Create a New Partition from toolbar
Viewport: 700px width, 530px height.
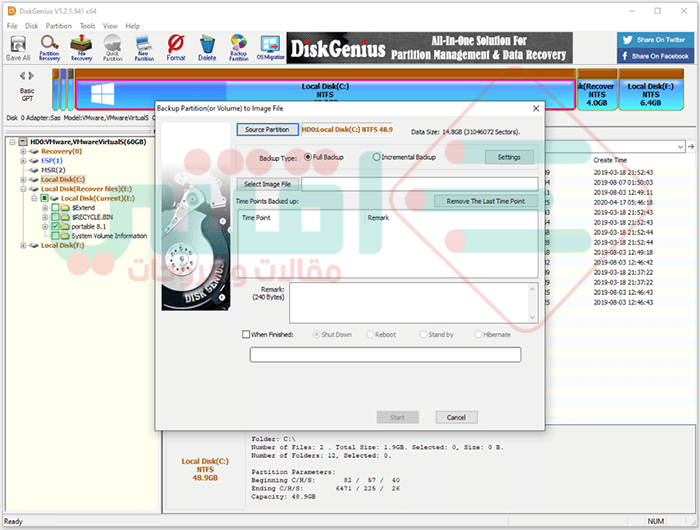(x=144, y=48)
